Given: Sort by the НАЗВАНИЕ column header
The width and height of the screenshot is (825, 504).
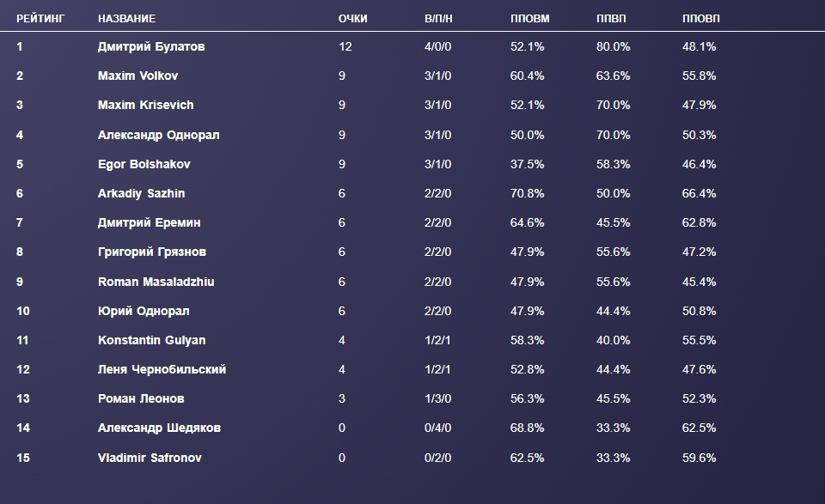Looking at the screenshot, I should [x=127, y=19].
